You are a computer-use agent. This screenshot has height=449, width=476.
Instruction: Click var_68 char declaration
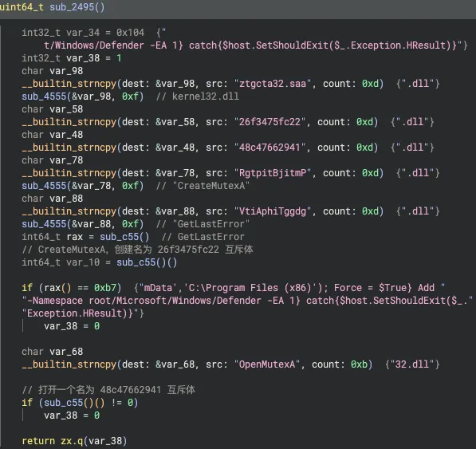(52, 351)
